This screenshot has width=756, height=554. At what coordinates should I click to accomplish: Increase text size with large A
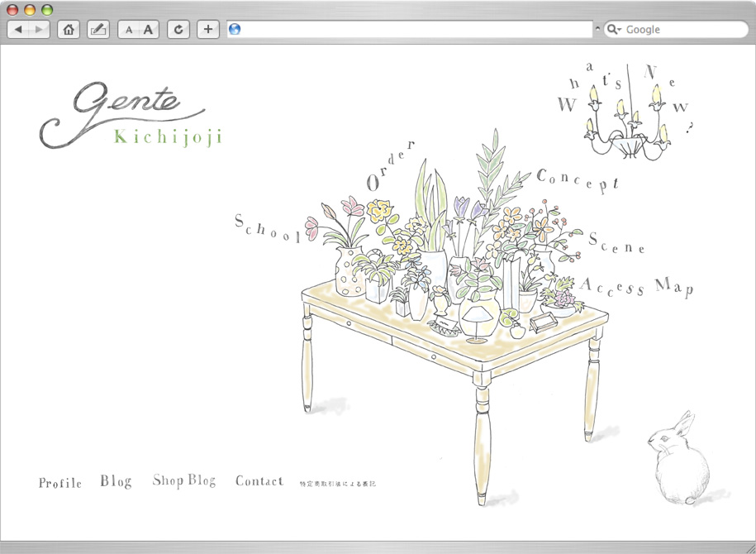point(148,30)
